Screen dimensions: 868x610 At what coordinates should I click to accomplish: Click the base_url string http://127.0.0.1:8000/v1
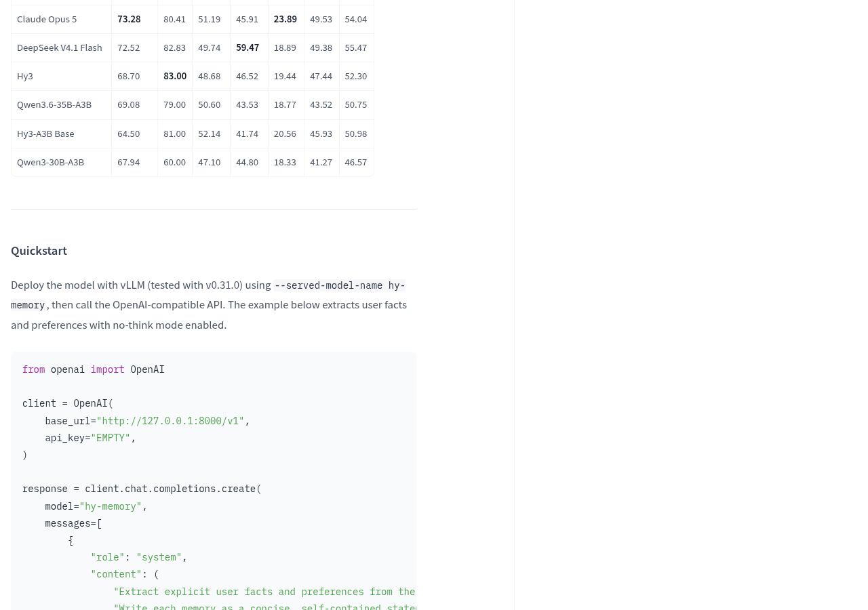point(170,421)
